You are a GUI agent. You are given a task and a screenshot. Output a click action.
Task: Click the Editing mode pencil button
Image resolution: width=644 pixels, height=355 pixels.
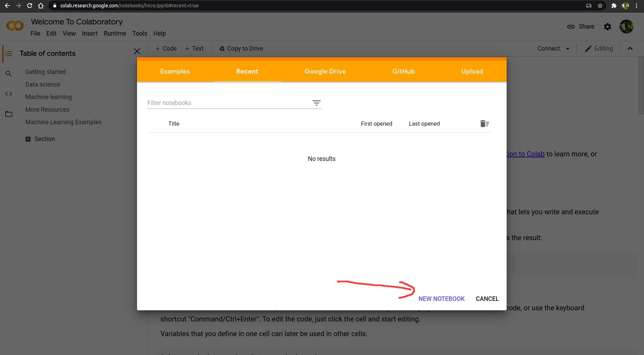pos(599,49)
